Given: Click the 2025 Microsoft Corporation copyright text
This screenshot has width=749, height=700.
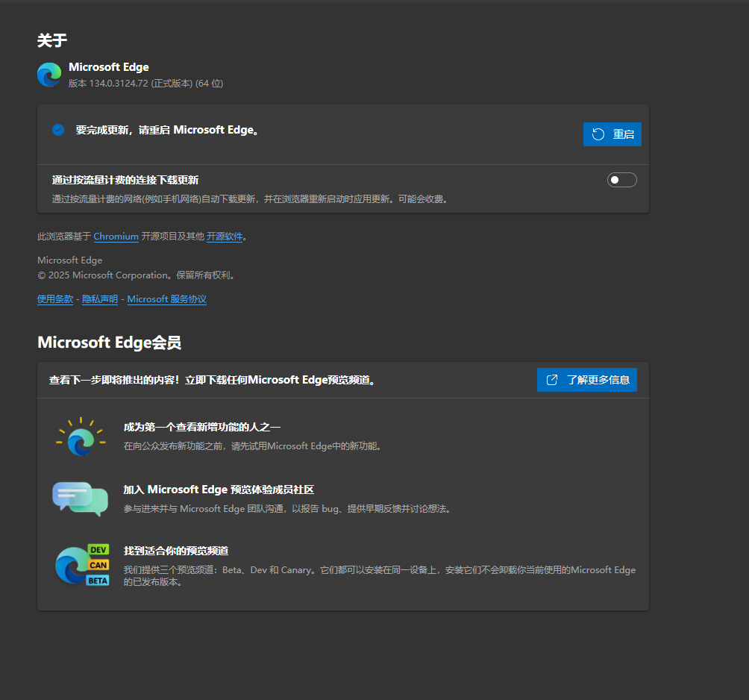Looking at the screenshot, I should click(x=137, y=275).
